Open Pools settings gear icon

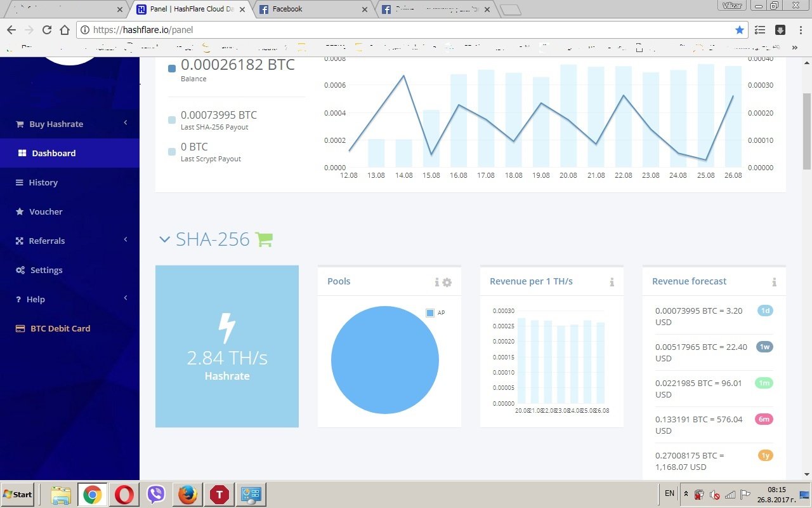click(x=447, y=282)
